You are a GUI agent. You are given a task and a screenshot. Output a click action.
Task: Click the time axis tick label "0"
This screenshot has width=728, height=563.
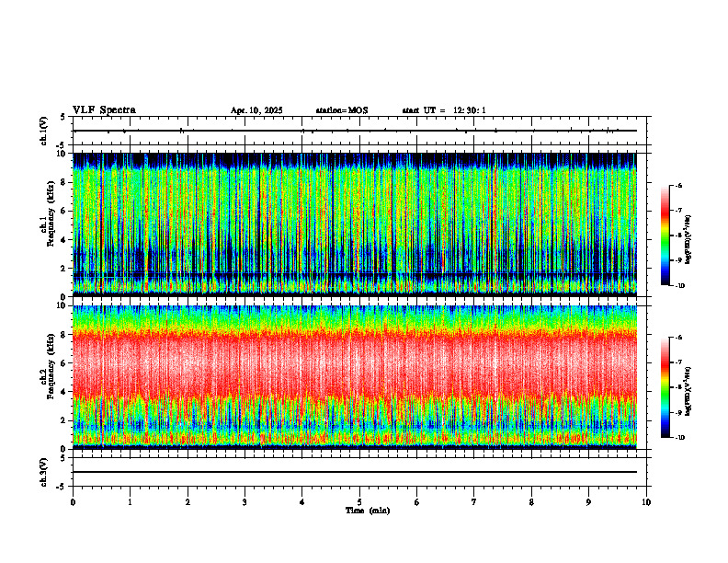[x=73, y=502]
